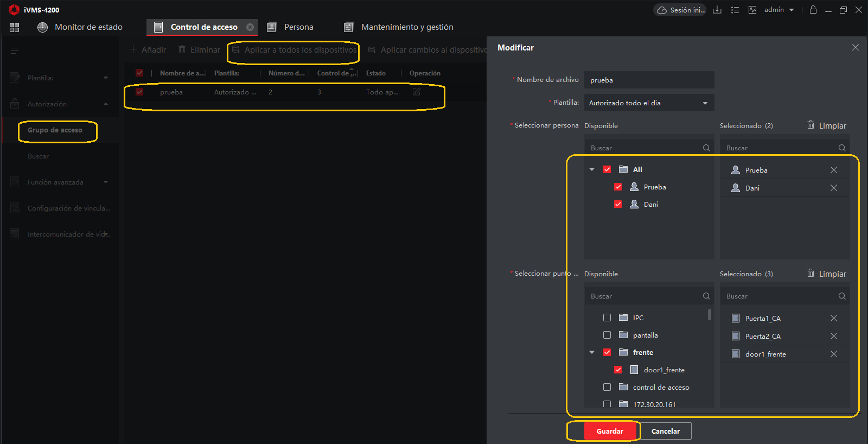Open the Plantilla dropdown

coord(649,103)
